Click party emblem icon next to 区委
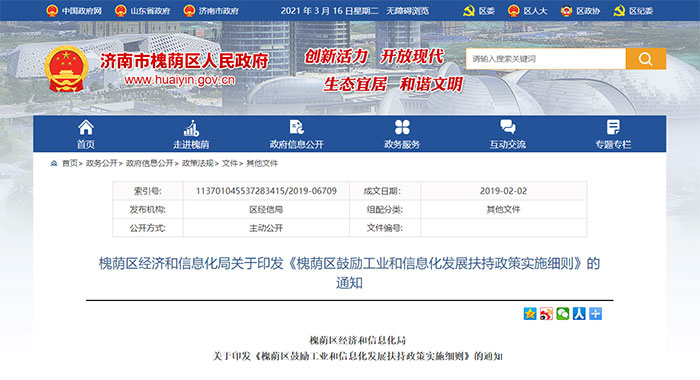700x380 pixels. tap(469, 11)
